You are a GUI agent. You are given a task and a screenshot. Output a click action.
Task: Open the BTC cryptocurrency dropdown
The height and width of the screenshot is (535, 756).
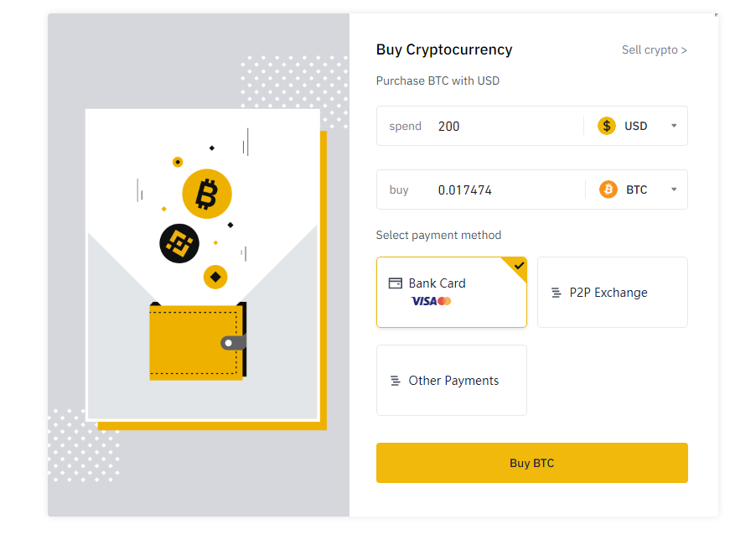(673, 190)
